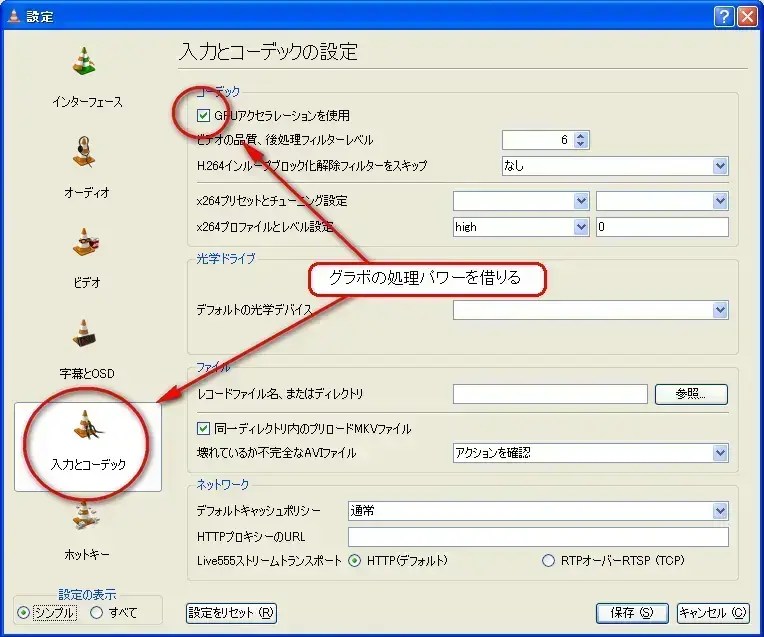The width and height of the screenshot is (764, 637).
Task: Select the すべて settings view radio
Action: (96, 613)
